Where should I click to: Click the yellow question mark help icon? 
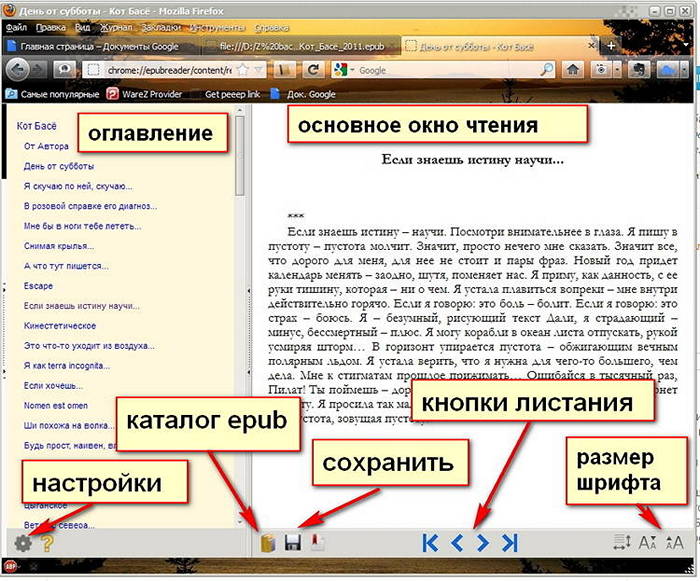[46, 543]
